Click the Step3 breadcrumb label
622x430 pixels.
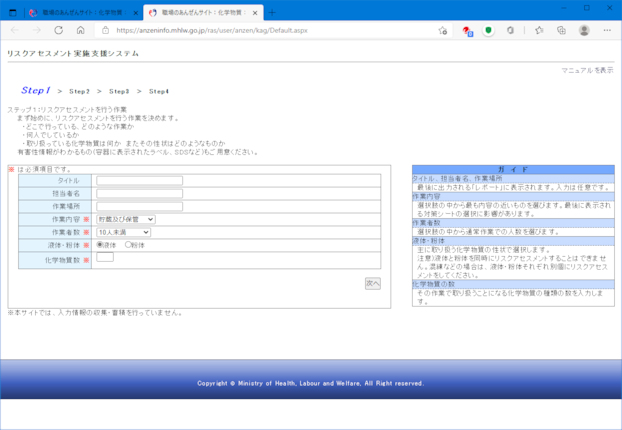119,92
